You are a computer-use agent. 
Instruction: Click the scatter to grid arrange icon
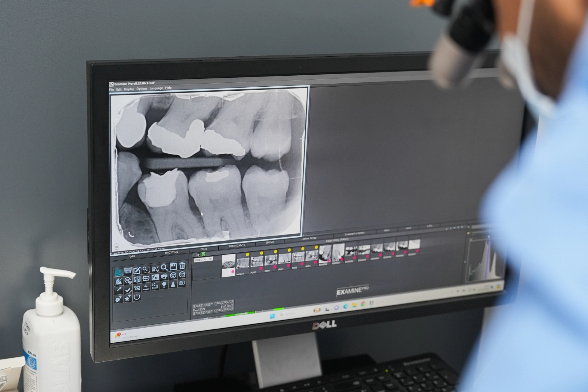click(x=155, y=286)
